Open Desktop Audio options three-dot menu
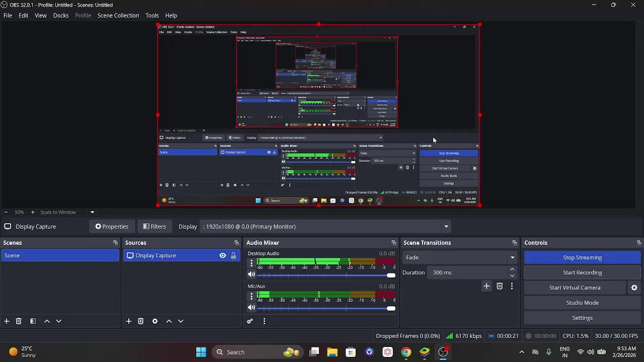 click(252, 263)
